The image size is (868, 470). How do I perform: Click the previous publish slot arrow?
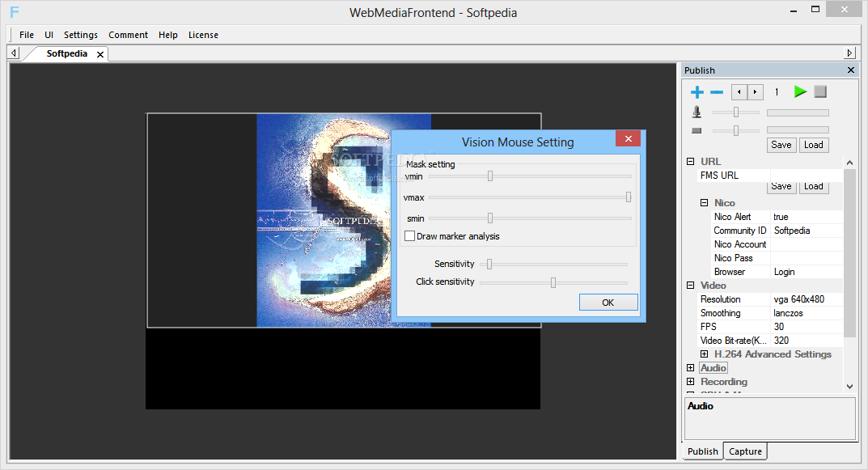739,92
